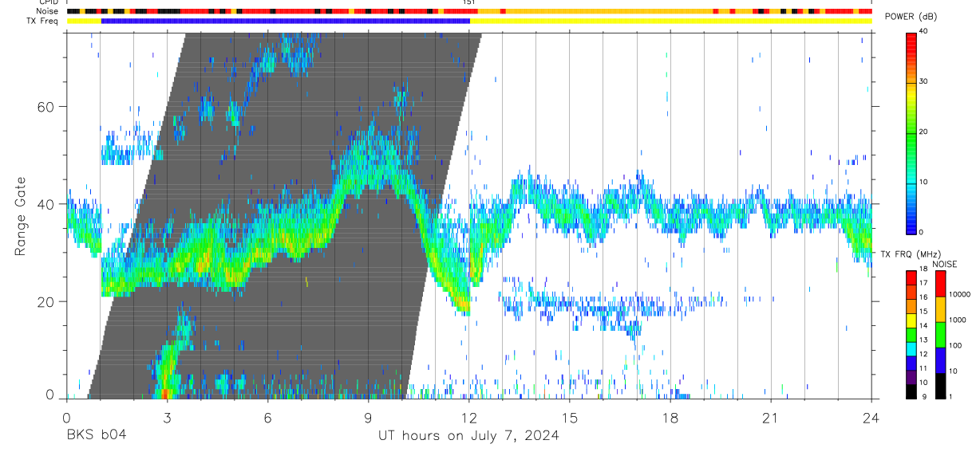
Task: Click the '24' hour tick on time axis
Action: click(x=871, y=418)
